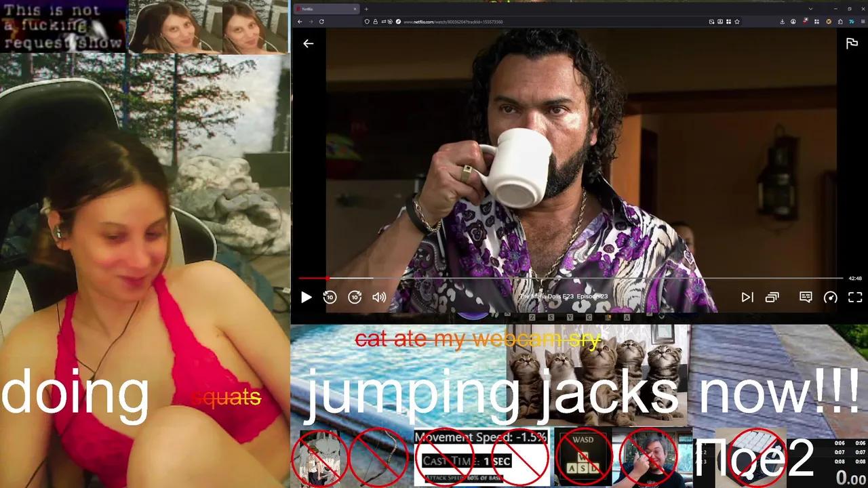This screenshot has width=868, height=488.
Task: Open a new tab with the plus button
Action: (366, 9)
